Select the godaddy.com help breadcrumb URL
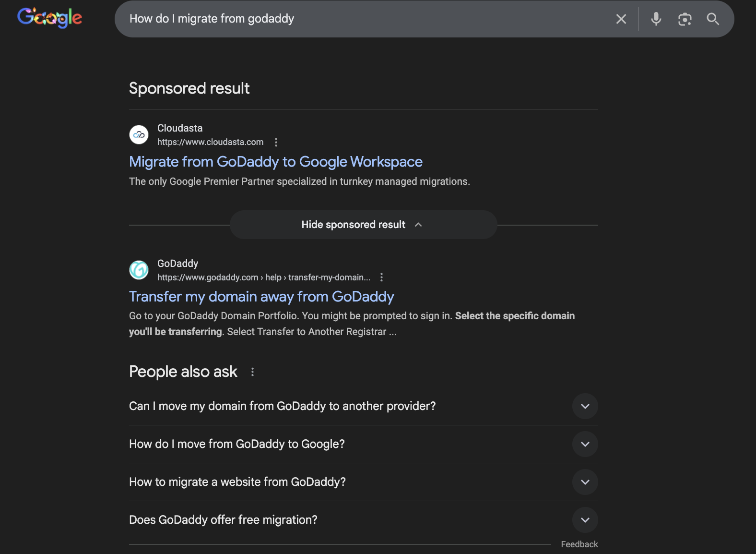 [x=264, y=277]
